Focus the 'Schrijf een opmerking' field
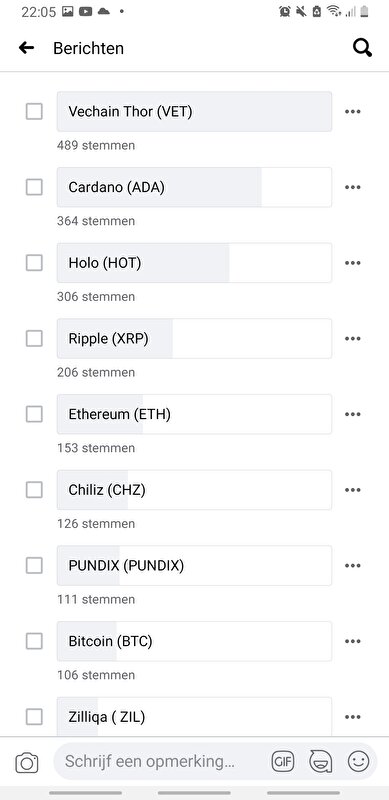 pyautogui.click(x=163, y=762)
